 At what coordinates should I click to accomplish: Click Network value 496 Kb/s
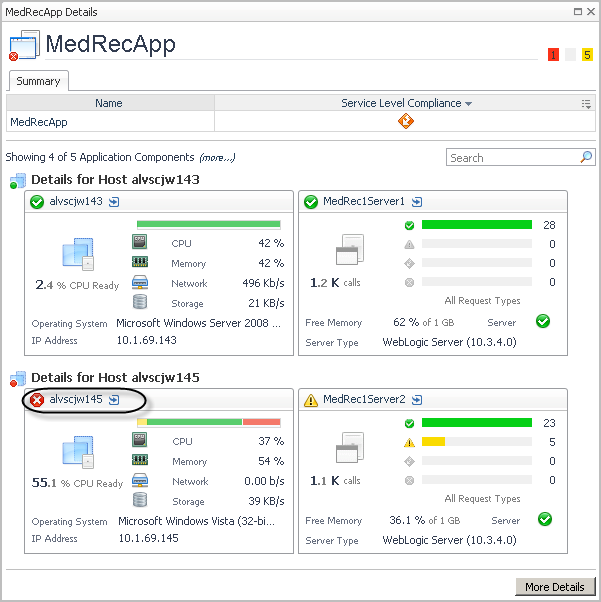[263, 283]
